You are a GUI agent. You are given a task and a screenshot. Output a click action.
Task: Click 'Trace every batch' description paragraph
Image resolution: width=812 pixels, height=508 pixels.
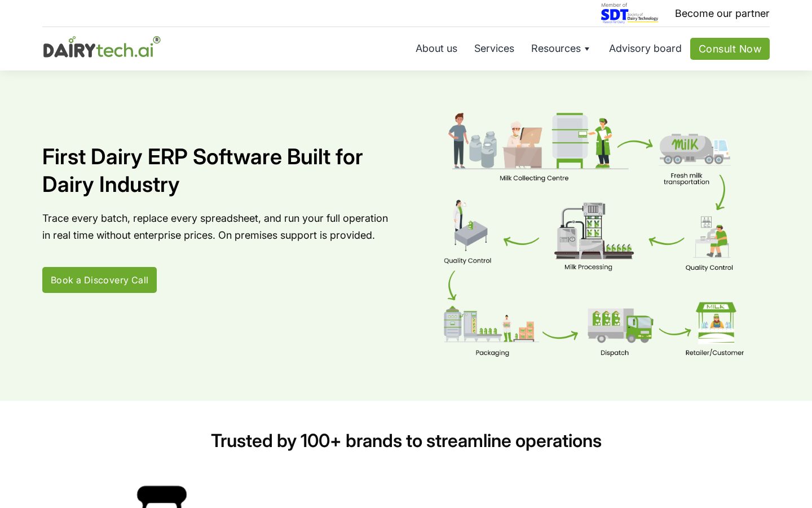coord(215,227)
